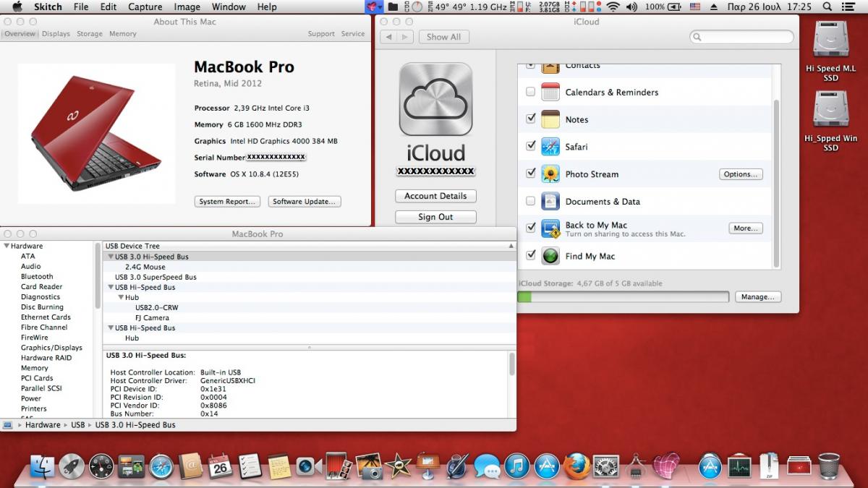
Task: Open Photo Stream Options button
Action: 741,174
